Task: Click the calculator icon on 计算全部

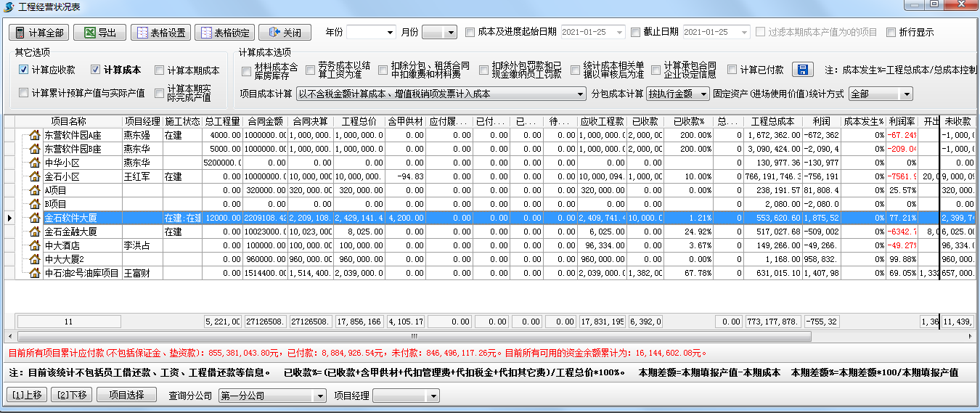Action: click(20, 33)
